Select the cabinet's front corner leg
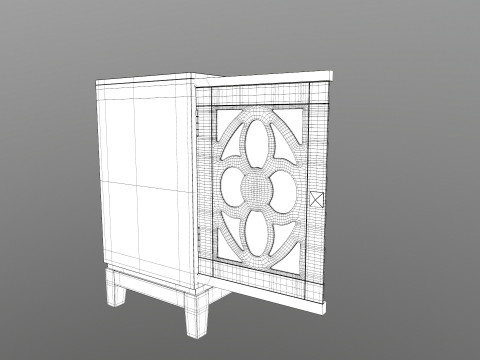The width and height of the screenshot is (480, 360). pyautogui.click(x=197, y=315)
